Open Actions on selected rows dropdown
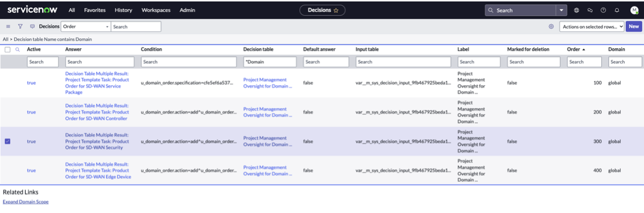 [x=592, y=26]
